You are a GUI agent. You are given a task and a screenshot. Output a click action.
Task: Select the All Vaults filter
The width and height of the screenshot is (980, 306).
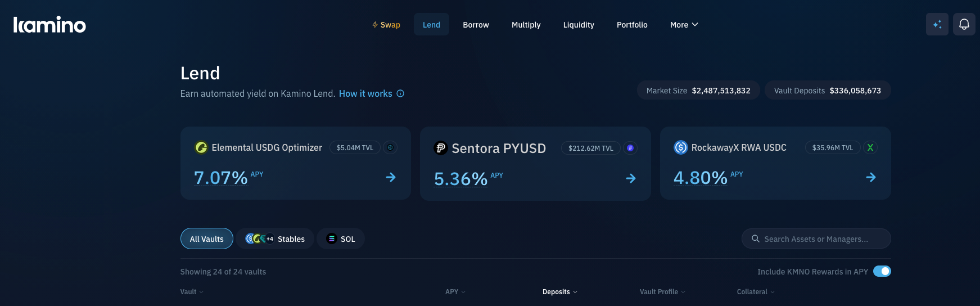coord(207,238)
